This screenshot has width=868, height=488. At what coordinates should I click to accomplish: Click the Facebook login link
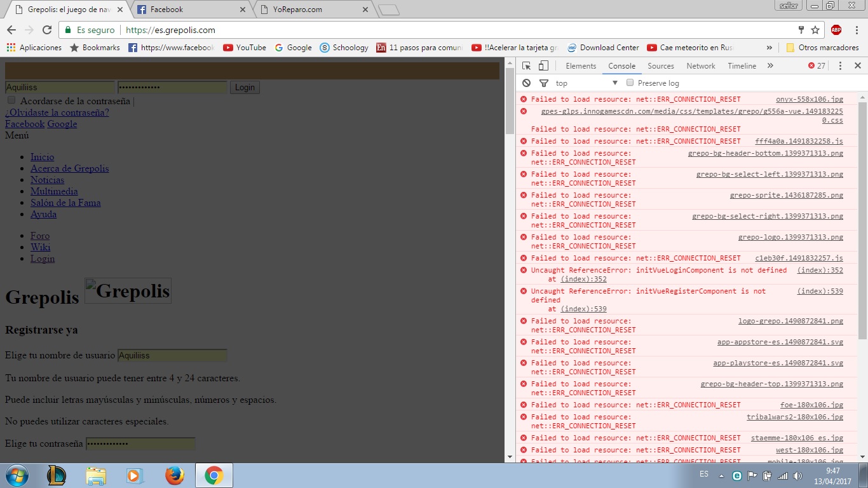(x=25, y=124)
